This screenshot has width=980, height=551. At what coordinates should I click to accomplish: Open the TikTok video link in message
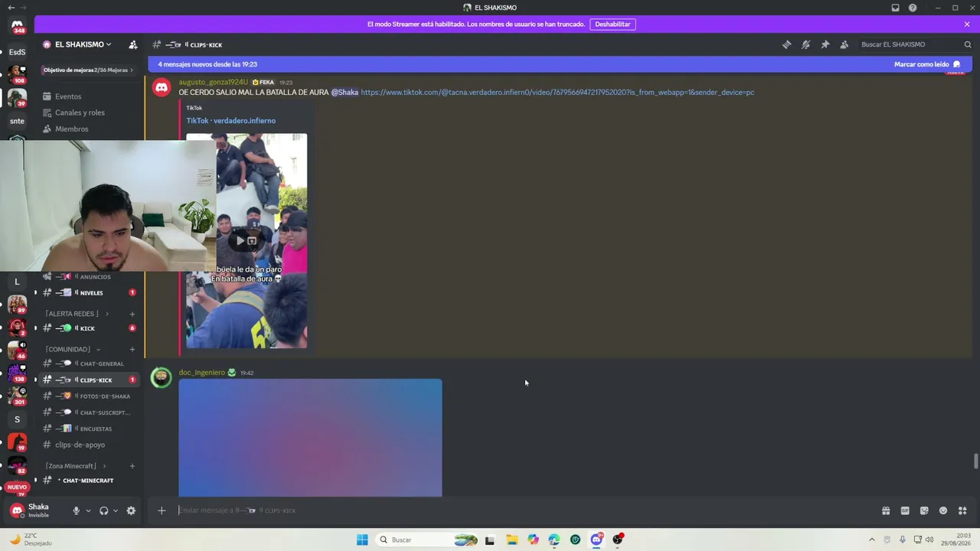pos(557,93)
